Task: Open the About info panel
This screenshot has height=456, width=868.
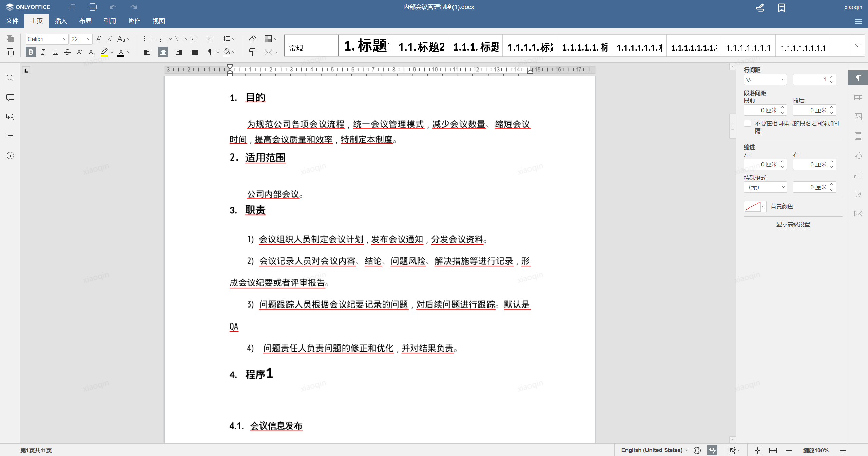Action: [x=10, y=156]
